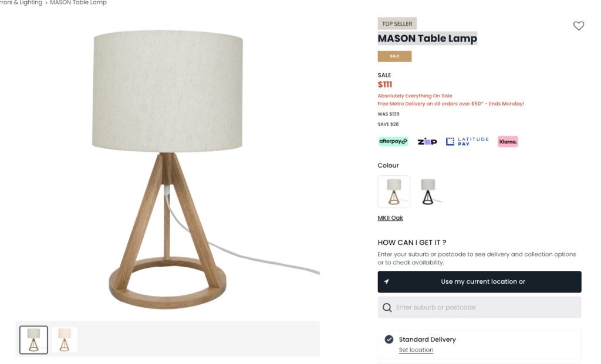This screenshot has width=601, height=364.
Task: Open the Mirrors & Lighting breadcrumb
Action: point(21,3)
